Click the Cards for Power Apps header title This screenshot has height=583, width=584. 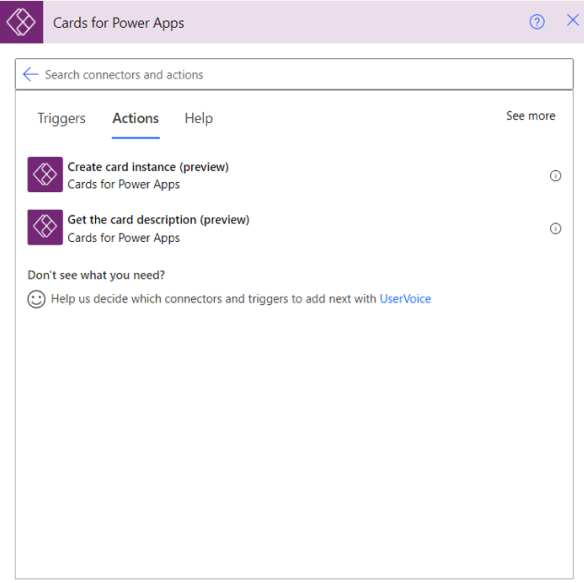click(118, 23)
